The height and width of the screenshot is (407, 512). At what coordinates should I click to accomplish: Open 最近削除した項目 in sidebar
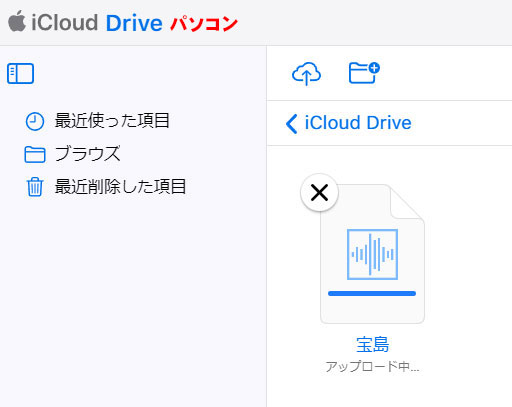click(x=106, y=187)
